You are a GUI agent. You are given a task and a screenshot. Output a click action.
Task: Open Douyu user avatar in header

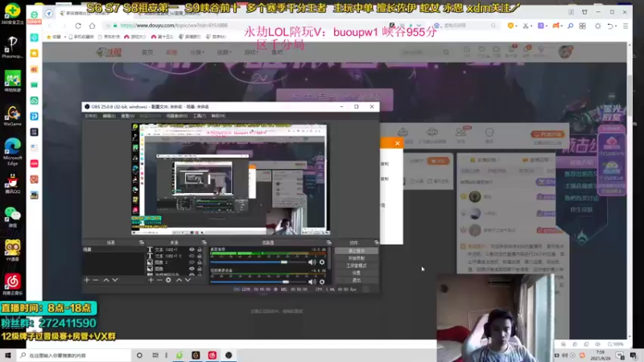566,51
